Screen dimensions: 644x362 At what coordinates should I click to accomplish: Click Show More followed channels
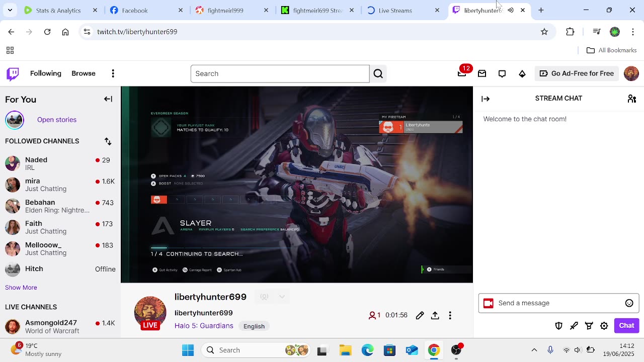click(21, 288)
